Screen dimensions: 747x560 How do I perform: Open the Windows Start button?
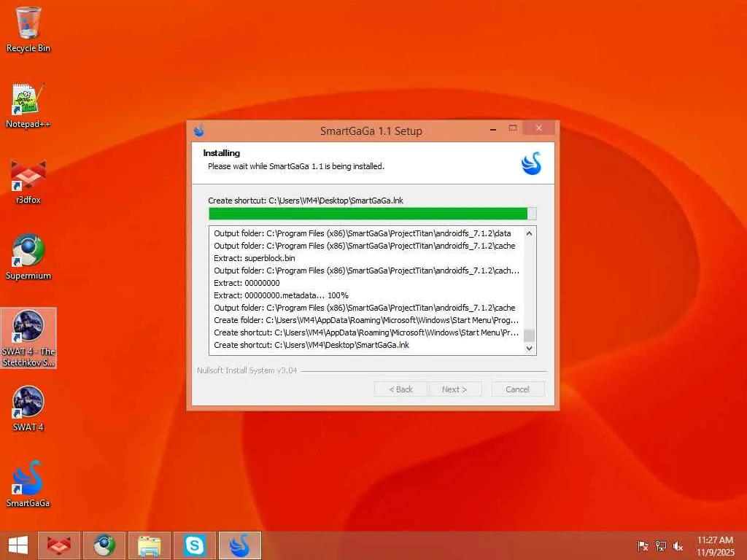(x=18, y=545)
